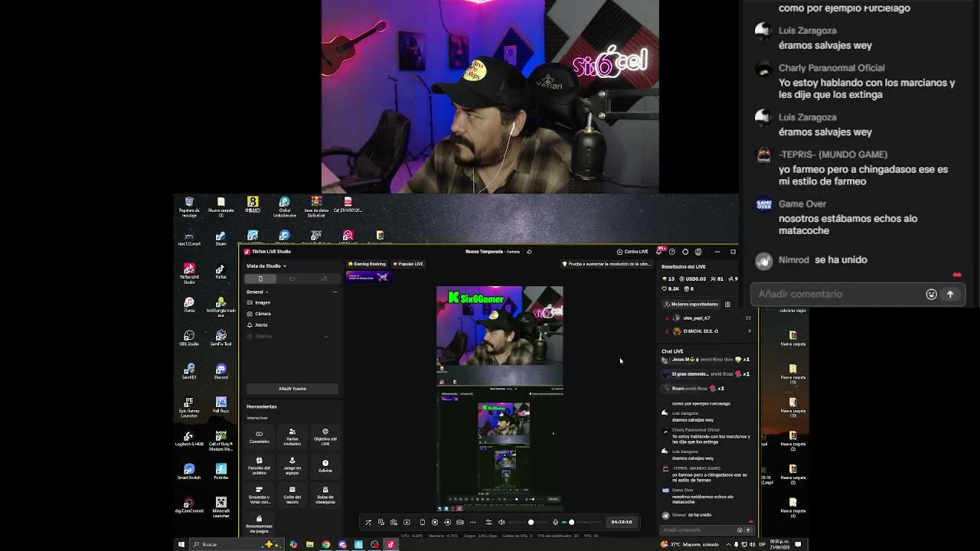Open the Bolsa de obsequios tool
Viewport: 980px width, 551px height.
point(325,494)
